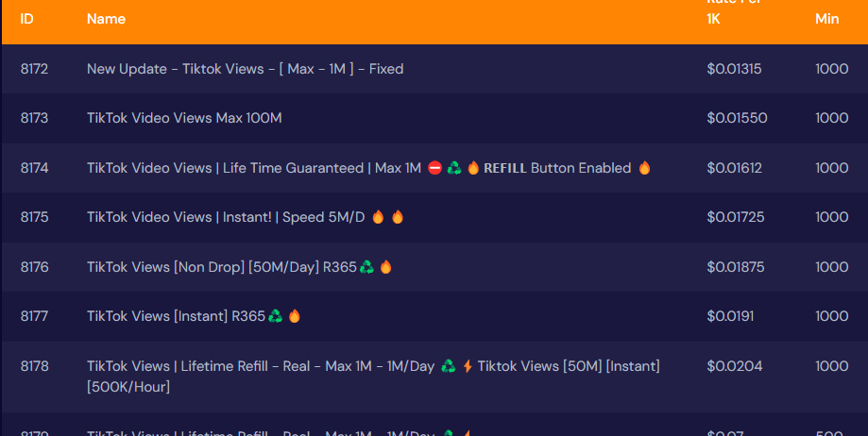This screenshot has width=868, height=436.
Task: Click the fire emoji before REFILL in row 8174
Action: [x=473, y=168]
